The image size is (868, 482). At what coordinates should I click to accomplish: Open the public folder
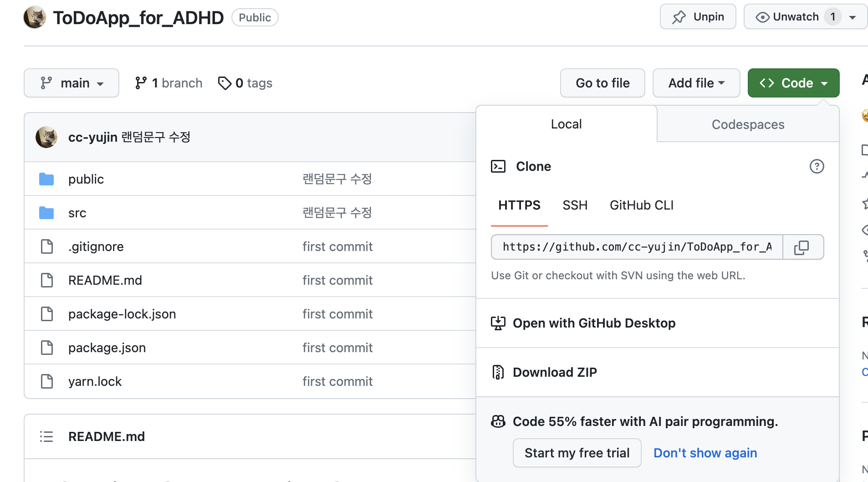(86, 179)
